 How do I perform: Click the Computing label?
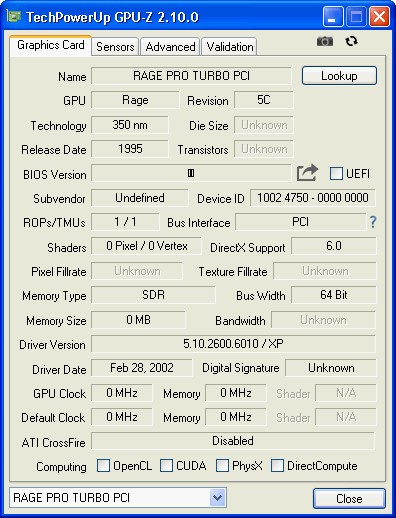(61, 467)
